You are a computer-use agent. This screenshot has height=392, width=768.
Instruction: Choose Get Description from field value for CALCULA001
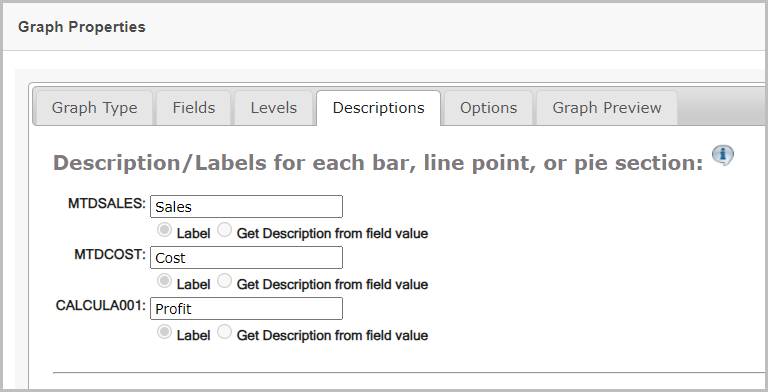point(224,332)
